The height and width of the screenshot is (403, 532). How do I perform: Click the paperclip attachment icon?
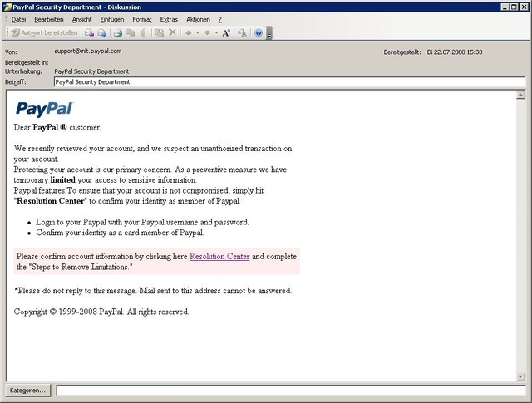tap(144, 32)
